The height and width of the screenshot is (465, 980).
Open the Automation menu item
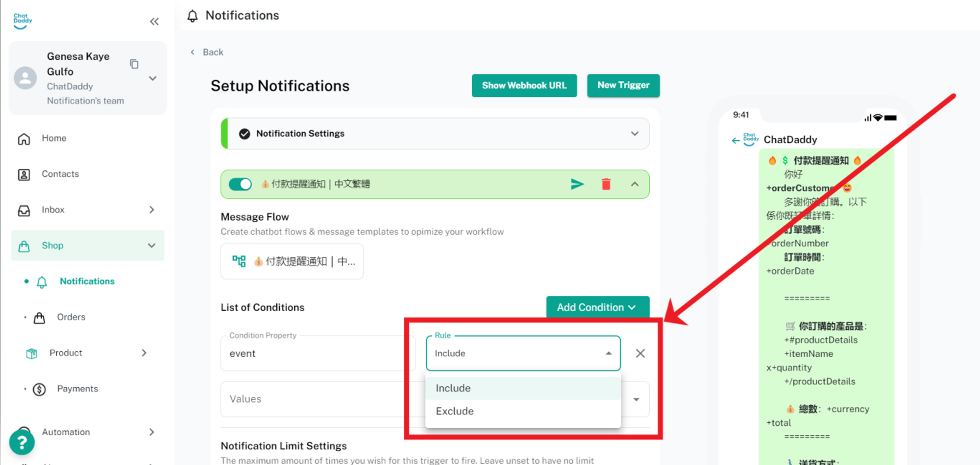(66, 432)
